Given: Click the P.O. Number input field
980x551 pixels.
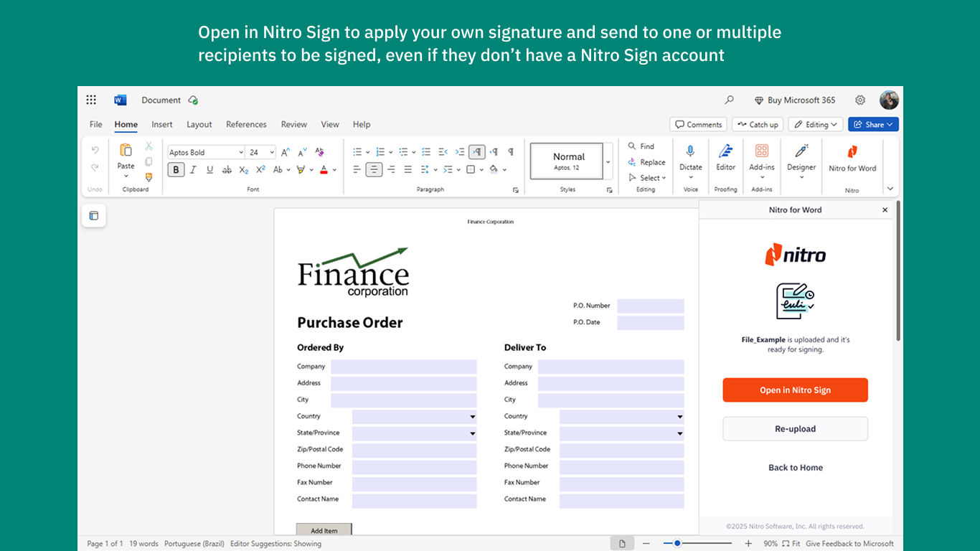Looking at the screenshot, I should tap(651, 306).
